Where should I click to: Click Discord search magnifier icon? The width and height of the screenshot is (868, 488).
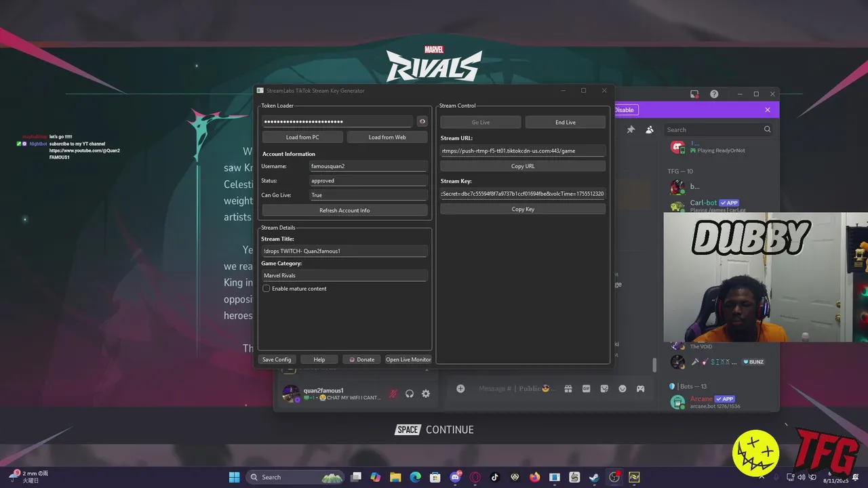coord(768,129)
